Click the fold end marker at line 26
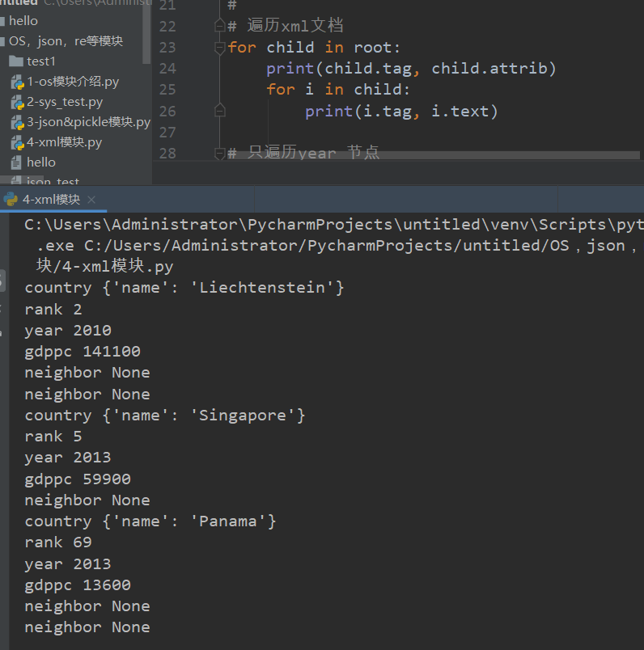The height and width of the screenshot is (650, 644). coord(219,111)
